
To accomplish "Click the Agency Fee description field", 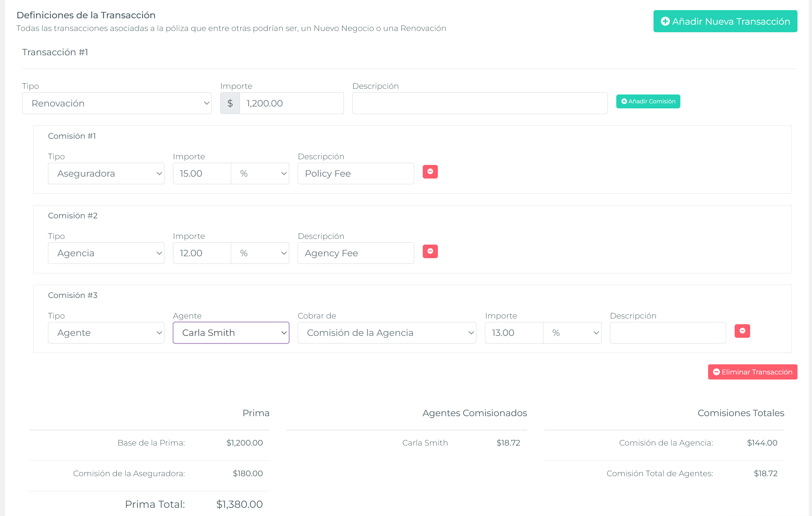I will (x=355, y=253).
